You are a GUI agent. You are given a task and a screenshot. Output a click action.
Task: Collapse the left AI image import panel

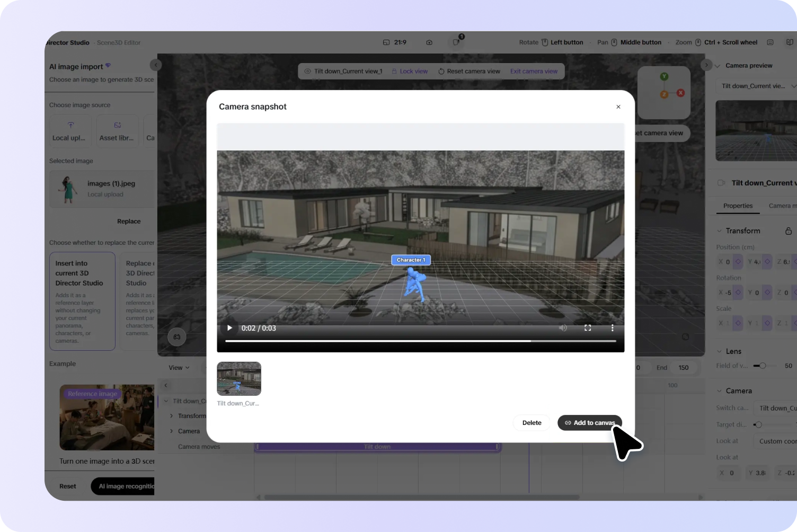pos(155,65)
